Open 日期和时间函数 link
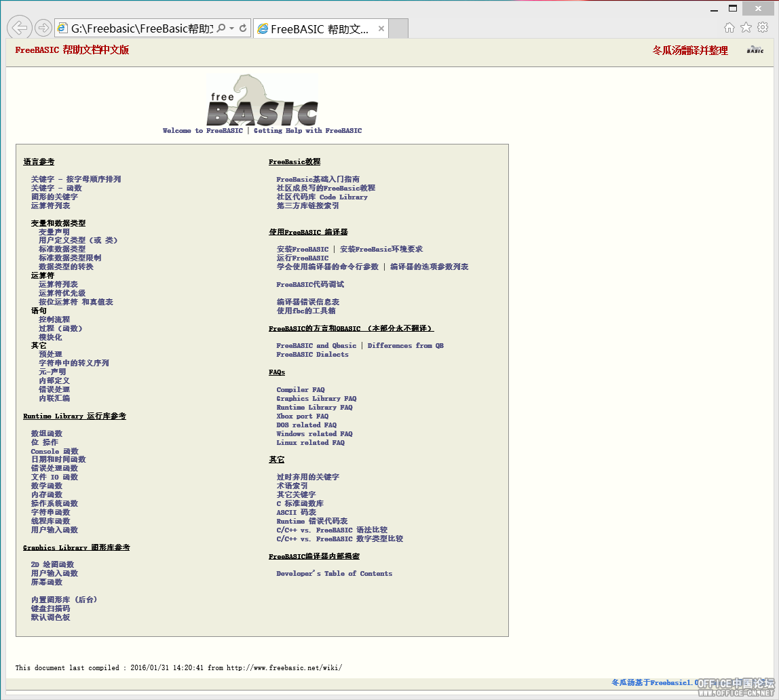 tap(58, 459)
